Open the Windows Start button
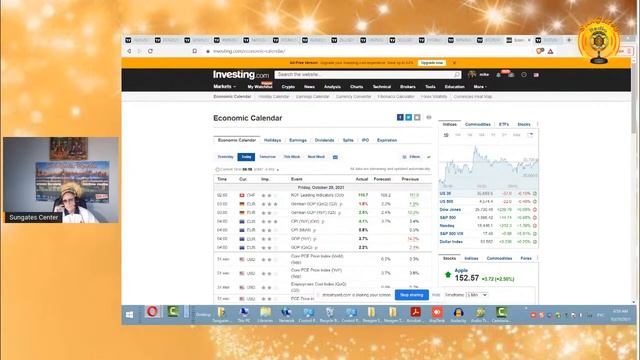640x360 pixels. pos(129,315)
